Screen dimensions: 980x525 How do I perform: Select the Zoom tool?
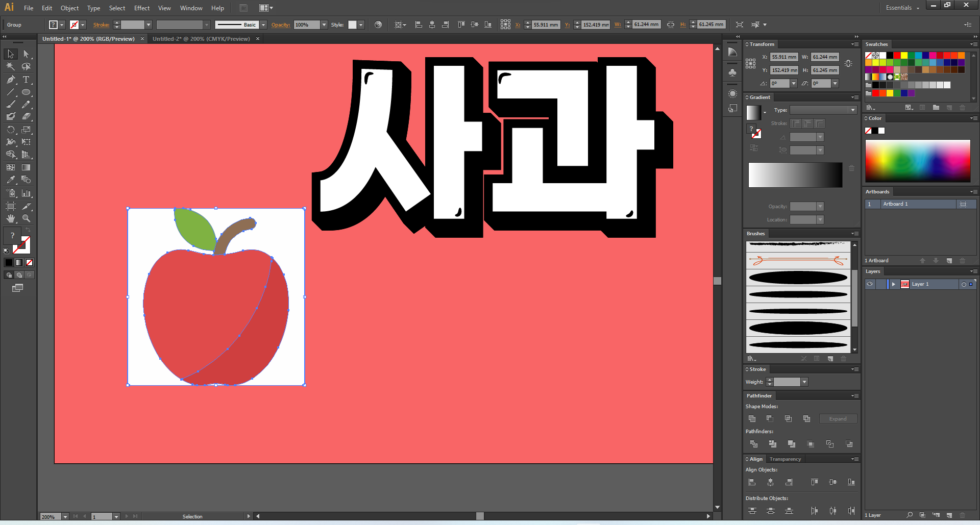26,218
